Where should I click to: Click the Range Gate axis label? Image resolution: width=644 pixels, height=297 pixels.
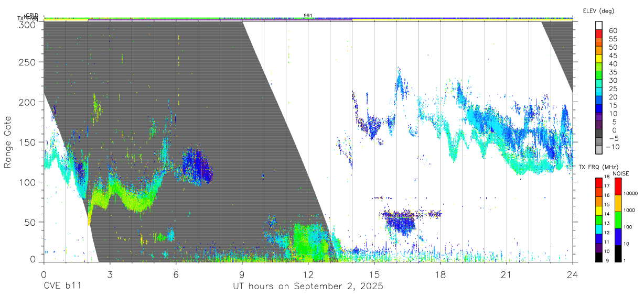point(8,142)
